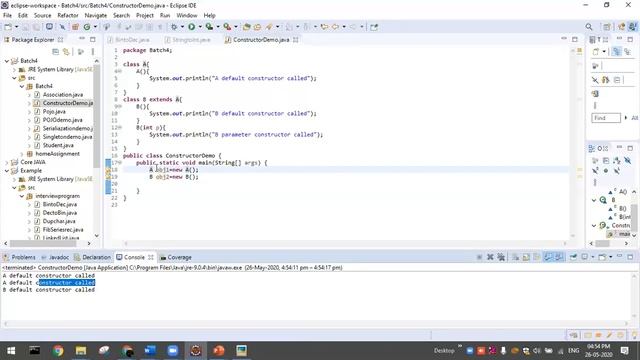Collapse the Example project node
640x360 pixels.
[x=7, y=171]
